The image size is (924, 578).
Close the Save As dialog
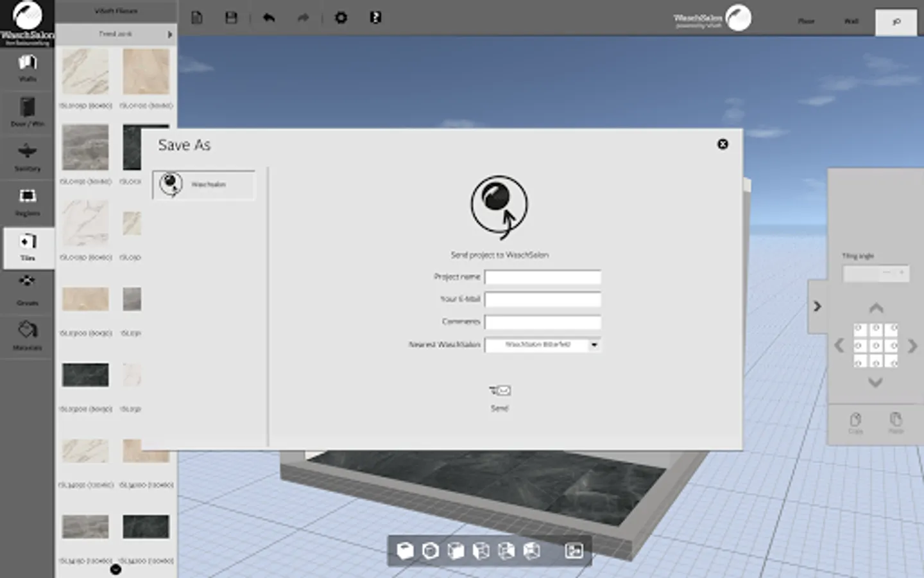pyautogui.click(x=723, y=144)
